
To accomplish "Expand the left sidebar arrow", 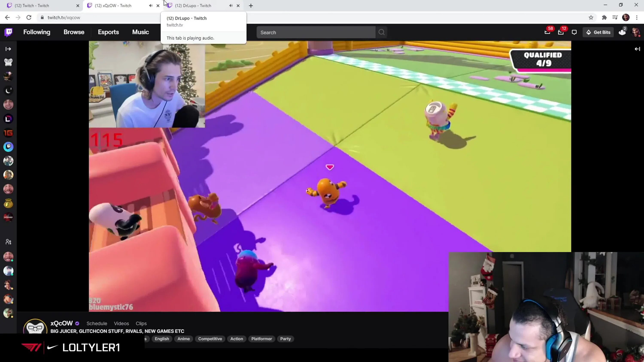I will tap(8, 49).
